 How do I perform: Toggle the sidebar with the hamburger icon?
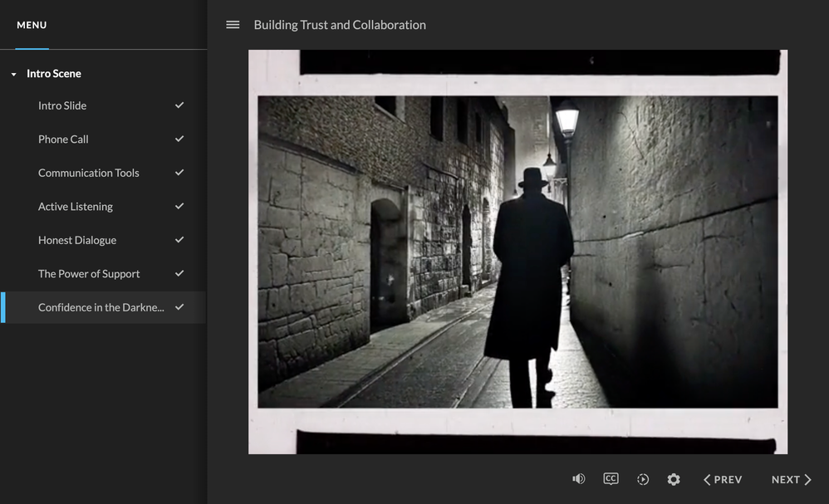[x=233, y=25]
